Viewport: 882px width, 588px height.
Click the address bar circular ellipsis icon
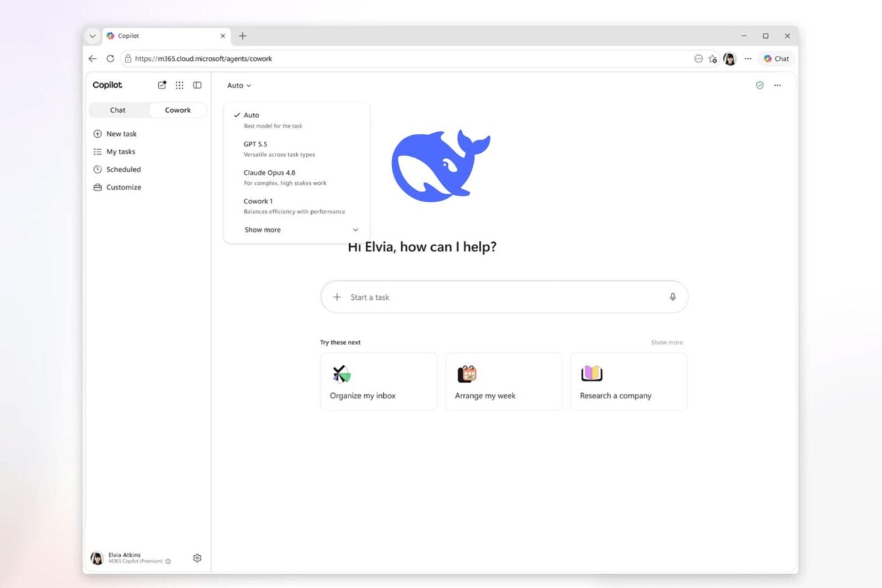pos(698,58)
